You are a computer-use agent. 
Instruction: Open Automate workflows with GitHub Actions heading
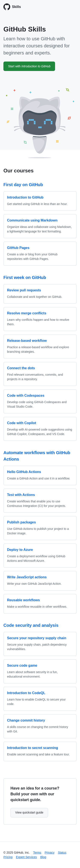(x=37, y=456)
